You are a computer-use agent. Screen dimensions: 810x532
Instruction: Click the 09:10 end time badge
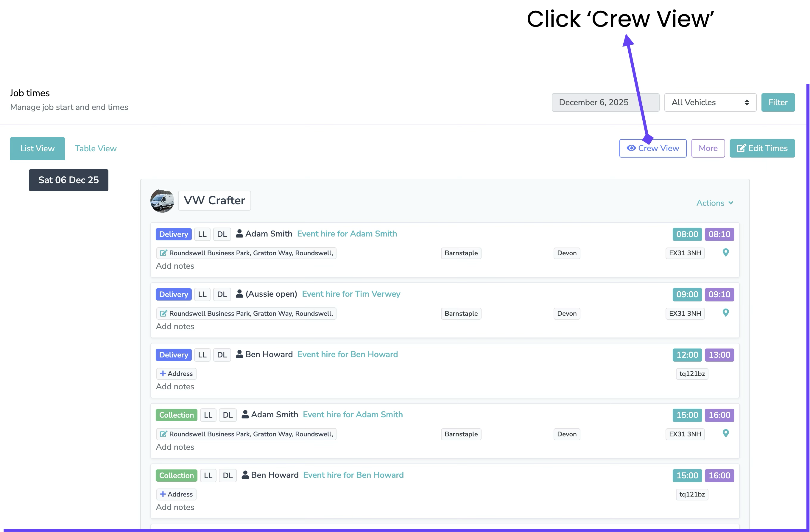click(x=719, y=294)
